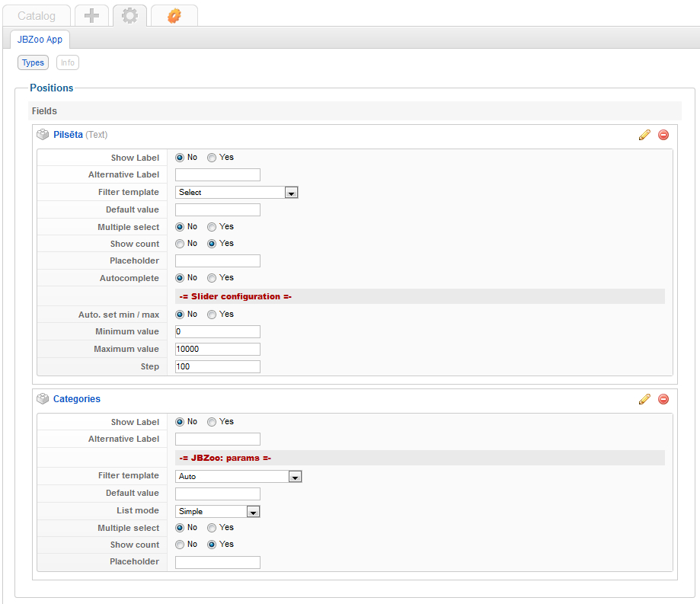Expand the List mode Simple dropdown
Screen dimensions: 700x604
click(218, 512)
